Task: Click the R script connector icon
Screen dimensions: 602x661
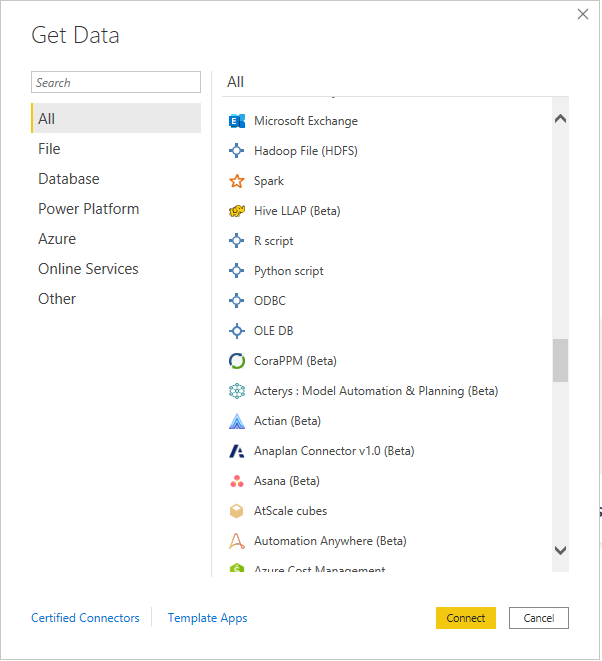Action: click(236, 241)
